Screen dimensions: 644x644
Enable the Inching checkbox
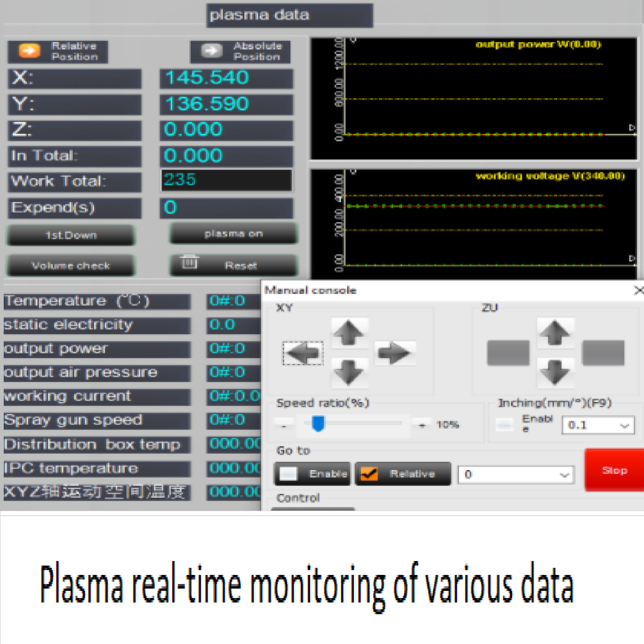[x=504, y=425]
